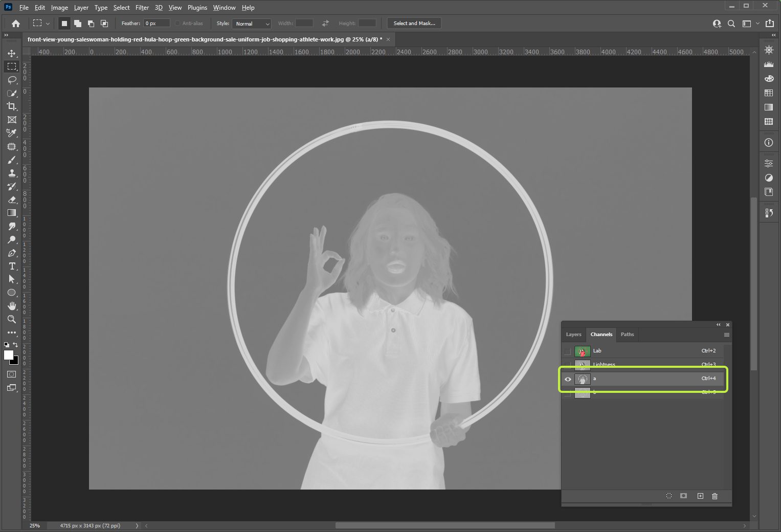Open status bar info arrow
The width and height of the screenshot is (781, 532).
[x=137, y=525]
